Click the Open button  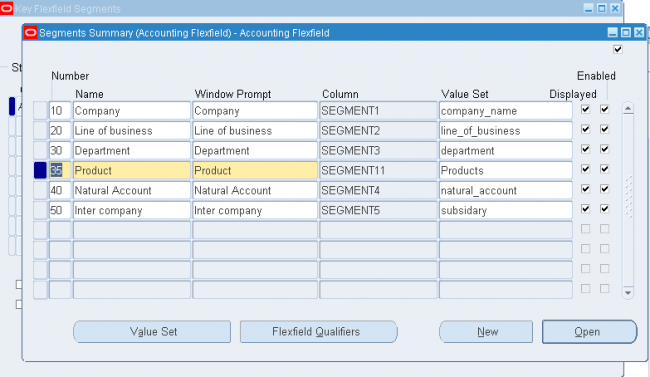589,332
